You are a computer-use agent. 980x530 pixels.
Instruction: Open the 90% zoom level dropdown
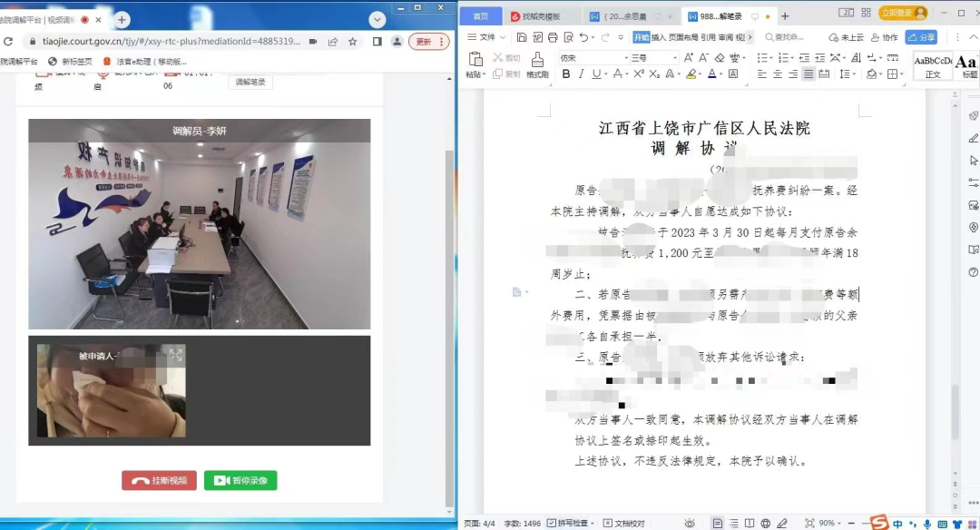(x=839, y=523)
